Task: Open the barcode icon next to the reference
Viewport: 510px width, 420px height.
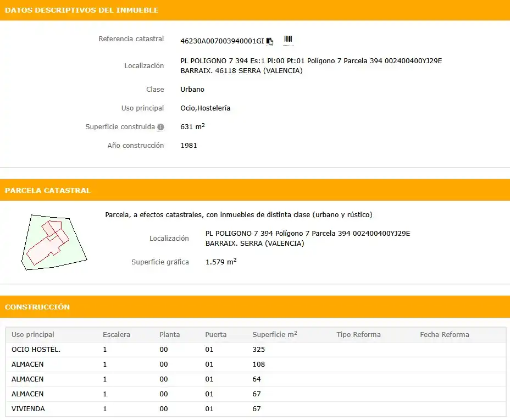Action: (288, 40)
